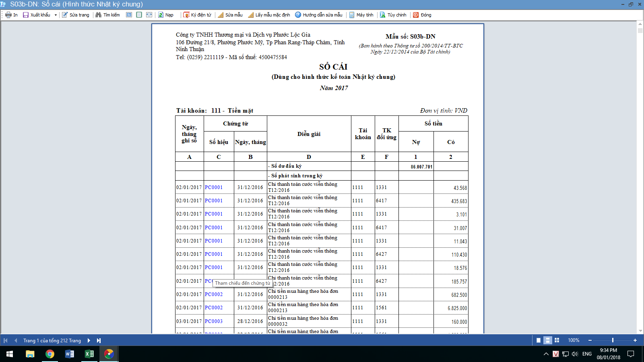The width and height of the screenshot is (644, 362).
Task: Select the fit-page-width view icon in the toolbar
Action: [149, 15]
